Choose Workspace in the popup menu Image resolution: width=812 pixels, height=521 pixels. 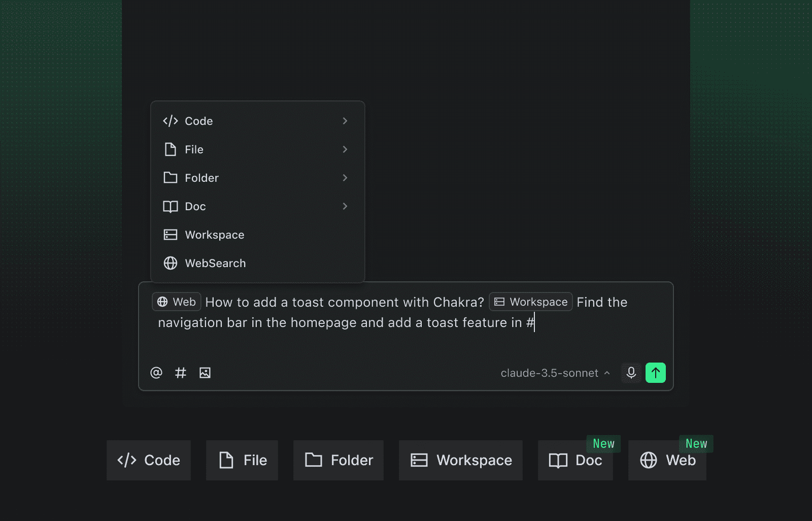pos(214,235)
